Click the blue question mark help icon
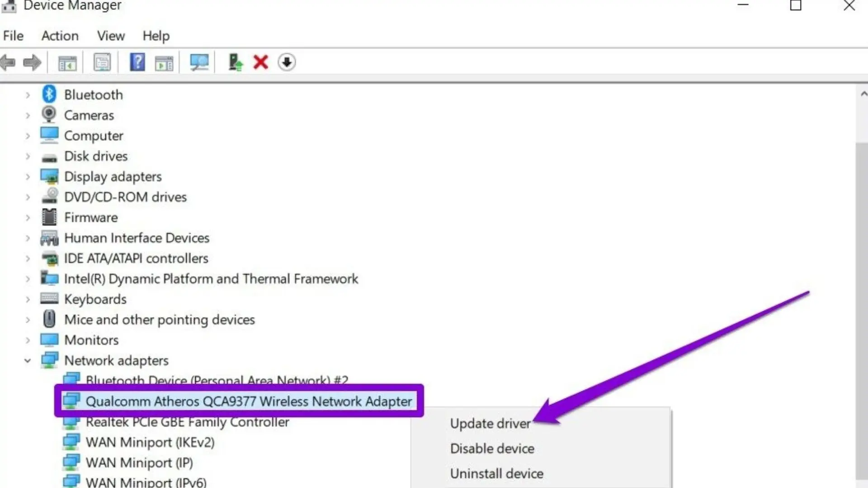Screen dimensions: 868x488 pos(137,62)
